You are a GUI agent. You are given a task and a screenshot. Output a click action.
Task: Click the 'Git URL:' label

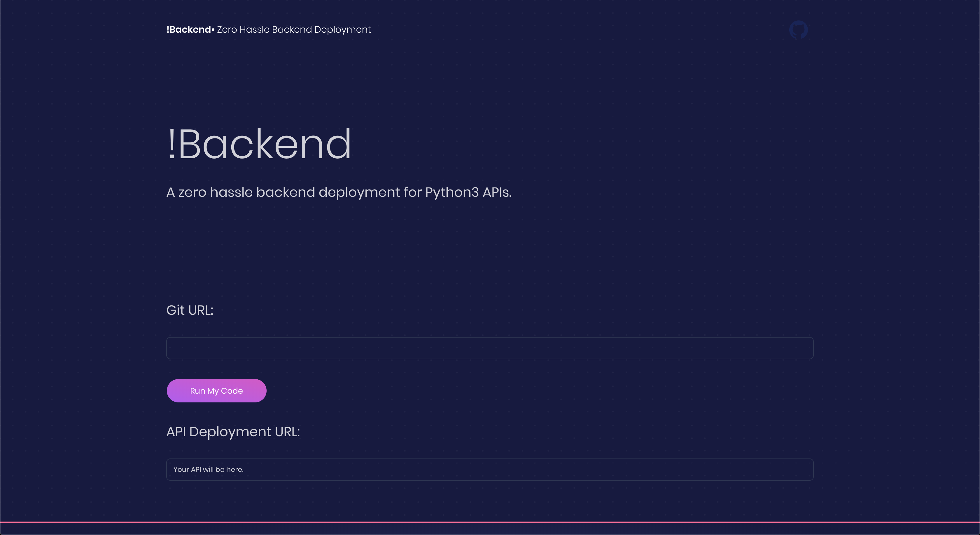click(190, 310)
